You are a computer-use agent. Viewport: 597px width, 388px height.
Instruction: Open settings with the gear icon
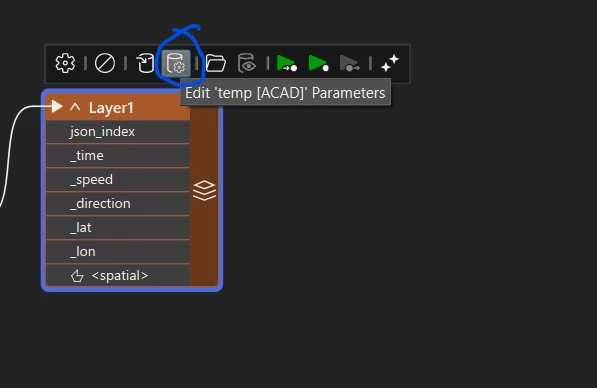click(65, 63)
